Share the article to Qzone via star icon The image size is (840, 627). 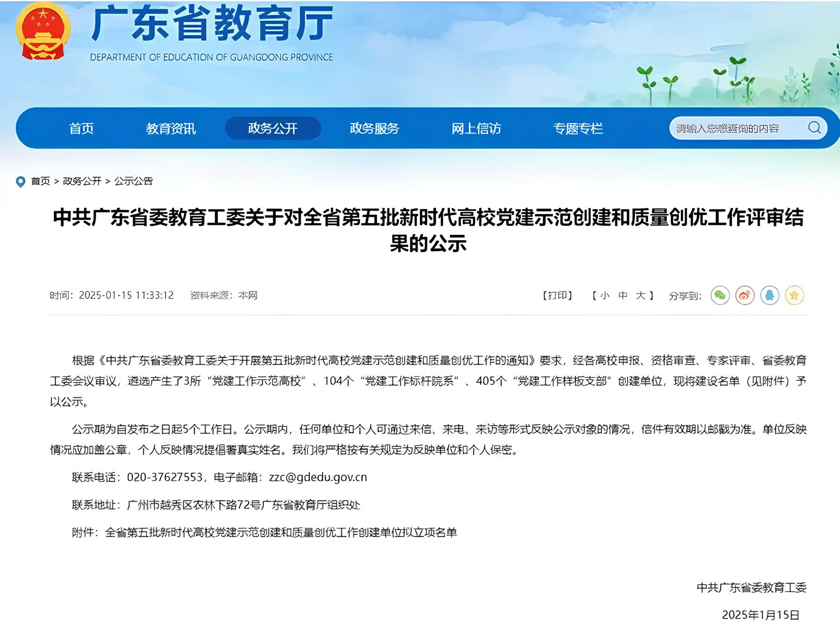click(794, 295)
